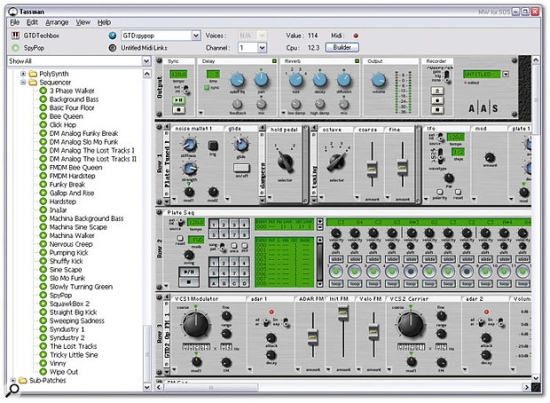The image size is (550, 403).
Task: Click the Untitled Midi Links icon
Action: pos(112,48)
